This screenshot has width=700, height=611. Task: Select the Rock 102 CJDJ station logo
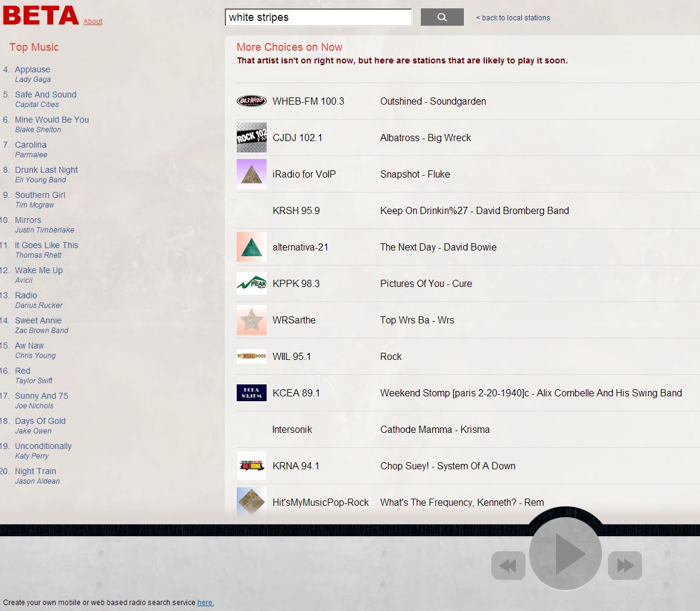pos(251,138)
